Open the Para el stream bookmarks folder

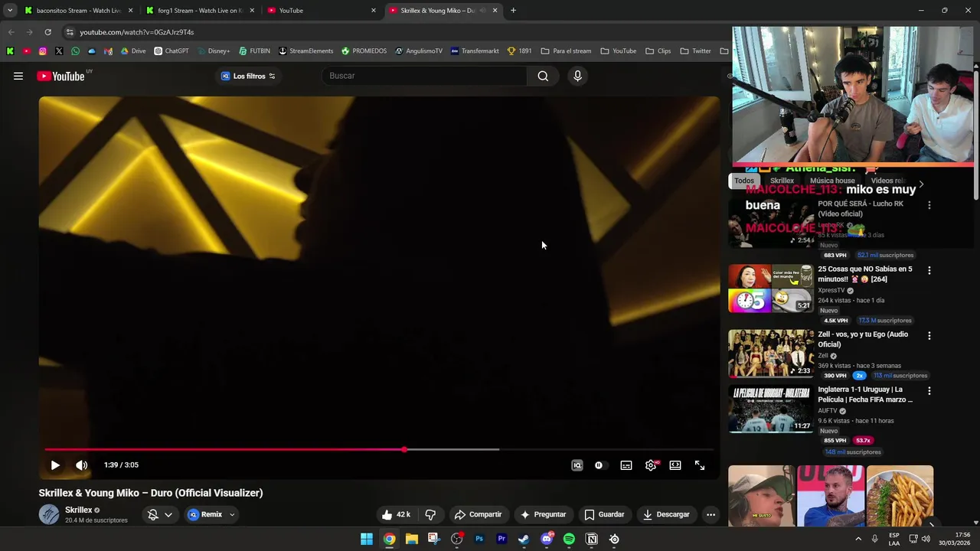point(566,51)
